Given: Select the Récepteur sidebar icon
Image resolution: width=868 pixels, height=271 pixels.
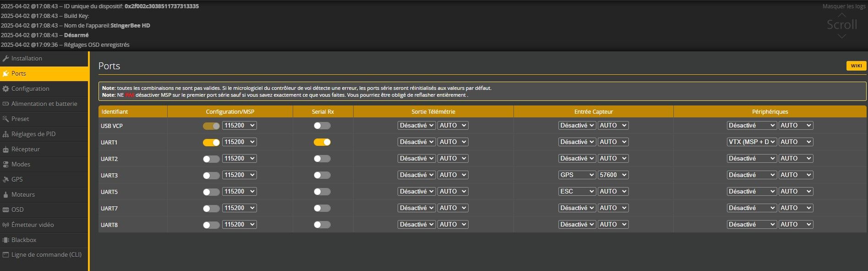Looking at the screenshot, I should pyautogui.click(x=6, y=149).
